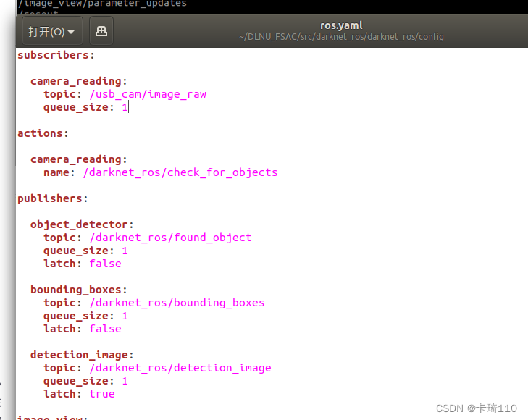The image size is (528, 420).
Task: Click the 'object_detector:' key
Action: click(82, 224)
